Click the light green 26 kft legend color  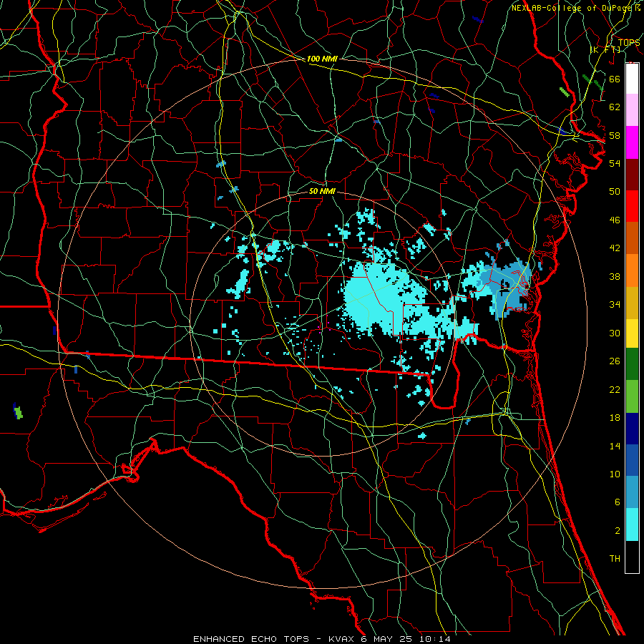coord(632,396)
